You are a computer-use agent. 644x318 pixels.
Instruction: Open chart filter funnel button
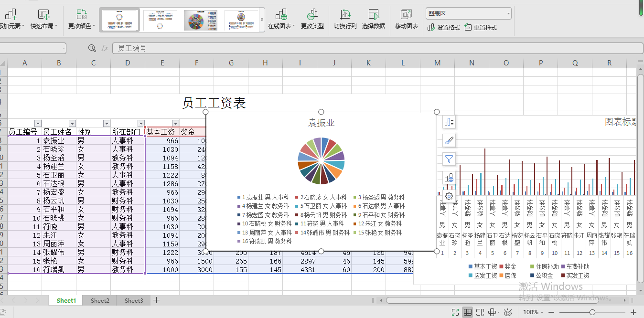[449, 159]
